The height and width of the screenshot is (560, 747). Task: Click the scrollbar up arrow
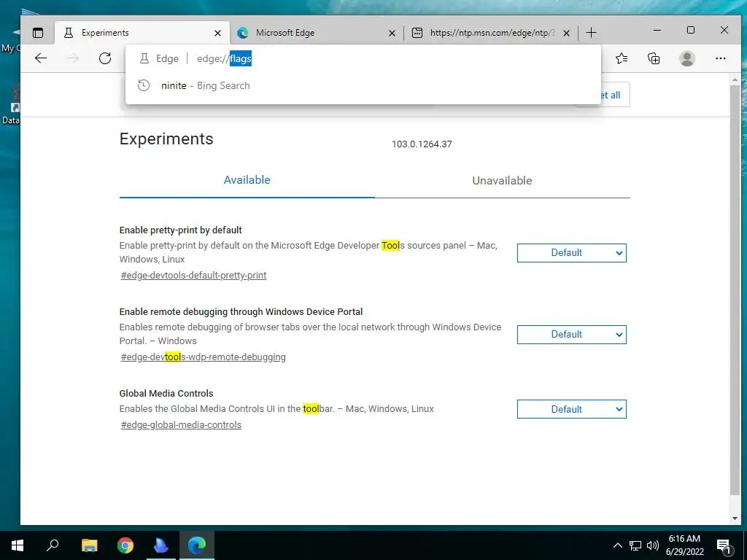(735, 79)
